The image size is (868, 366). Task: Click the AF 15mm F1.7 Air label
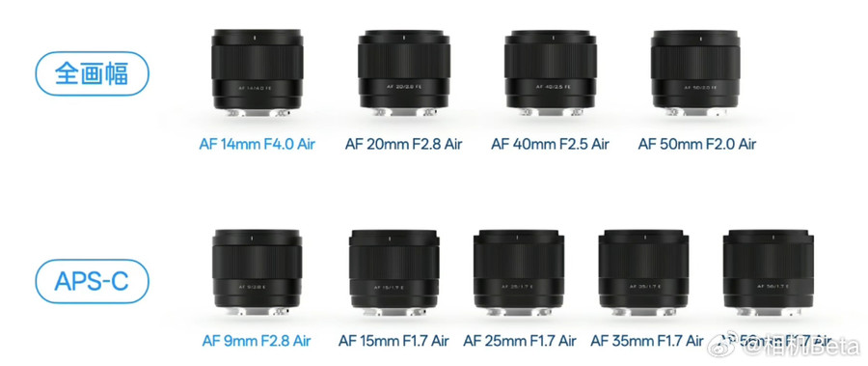pyautogui.click(x=393, y=340)
